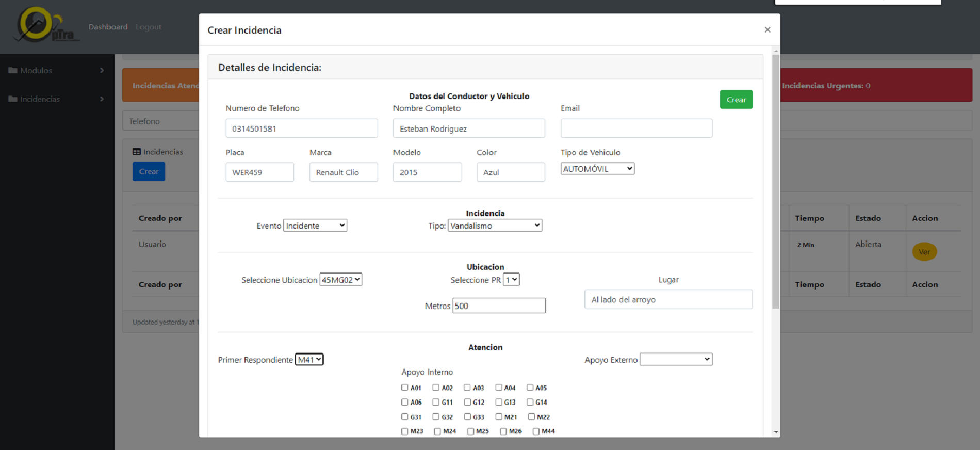Open the Dashboard menu item
The width and height of the screenshot is (980, 450).
(x=108, y=27)
